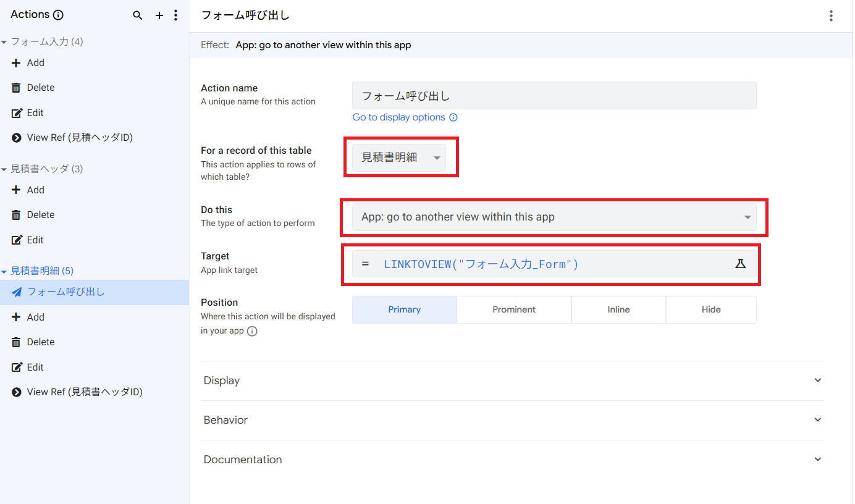Expand the Display section

[512, 380]
